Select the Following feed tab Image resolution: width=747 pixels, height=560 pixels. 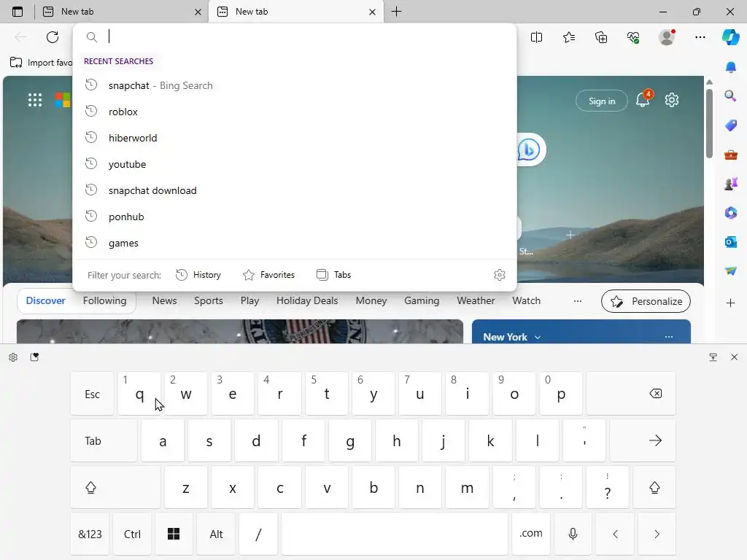coord(105,300)
